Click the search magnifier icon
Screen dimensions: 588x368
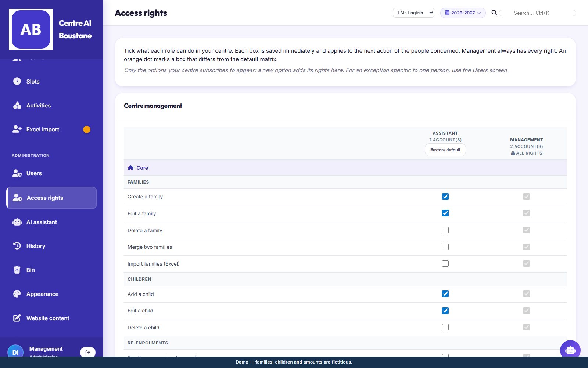coord(494,13)
